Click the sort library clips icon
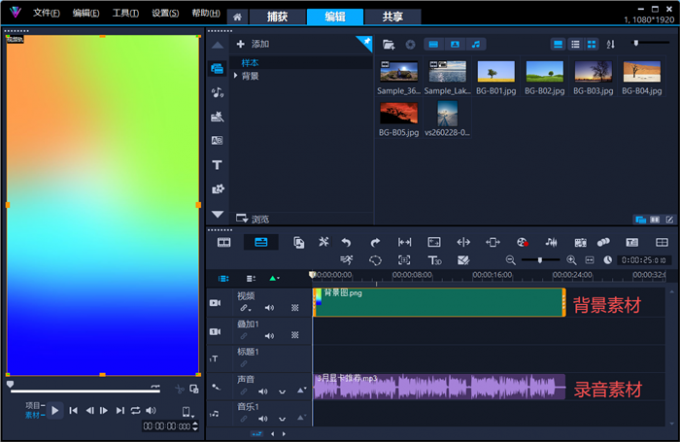Screen dimensions: 680x442 611,44
